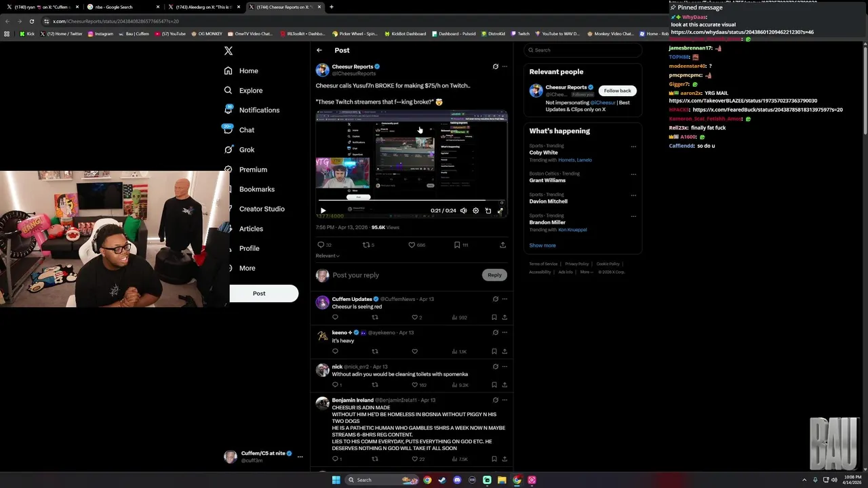Click the Follow back button
Screen dimensions: 868x488
click(x=617, y=90)
